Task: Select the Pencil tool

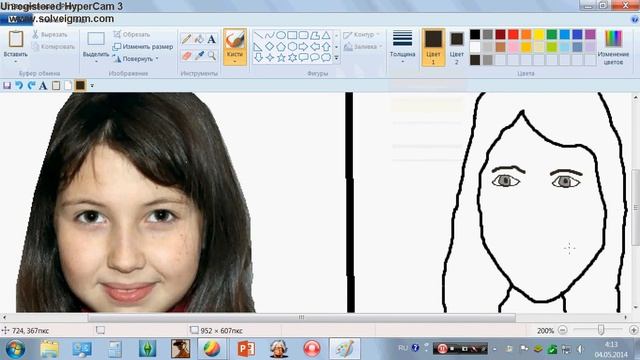Action: pyautogui.click(x=187, y=39)
